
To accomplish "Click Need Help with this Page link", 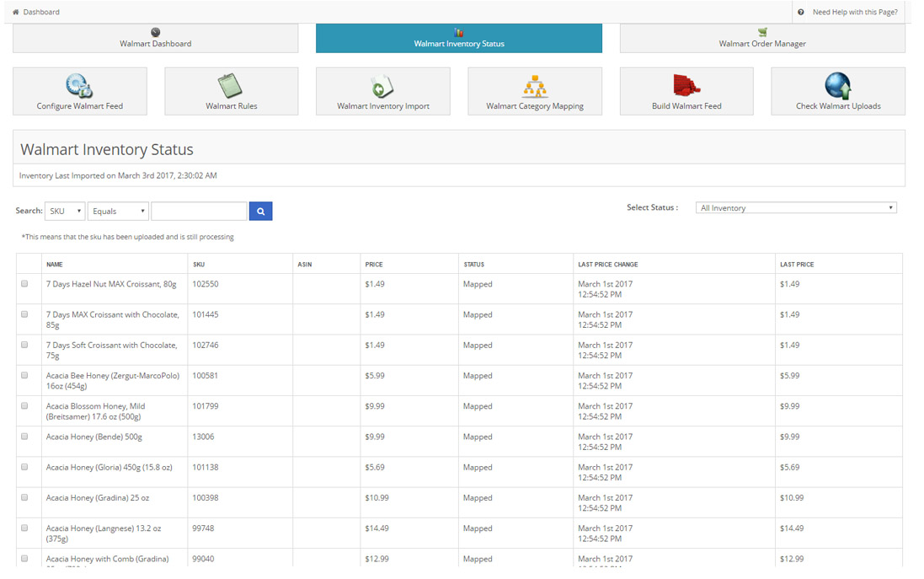I will click(855, 12).
